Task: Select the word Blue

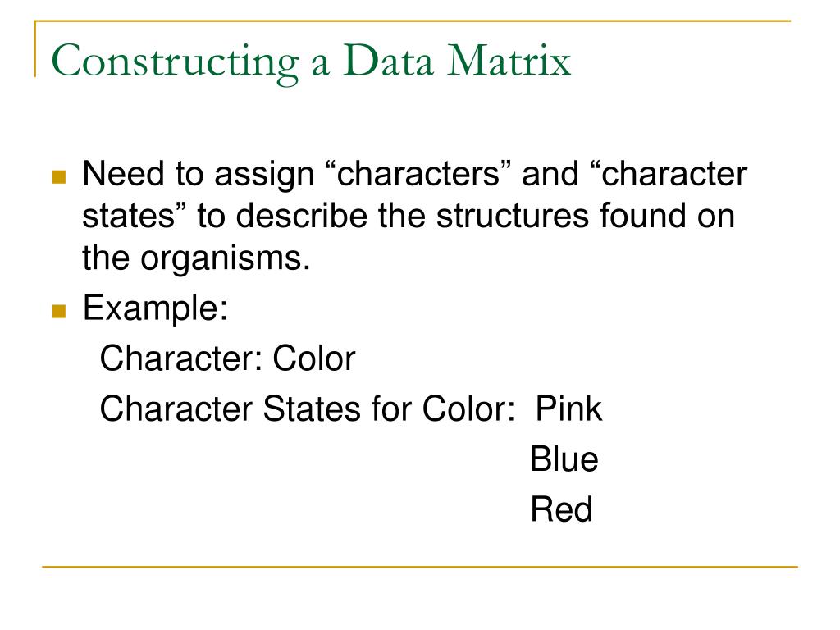Action: click(564, 459)
